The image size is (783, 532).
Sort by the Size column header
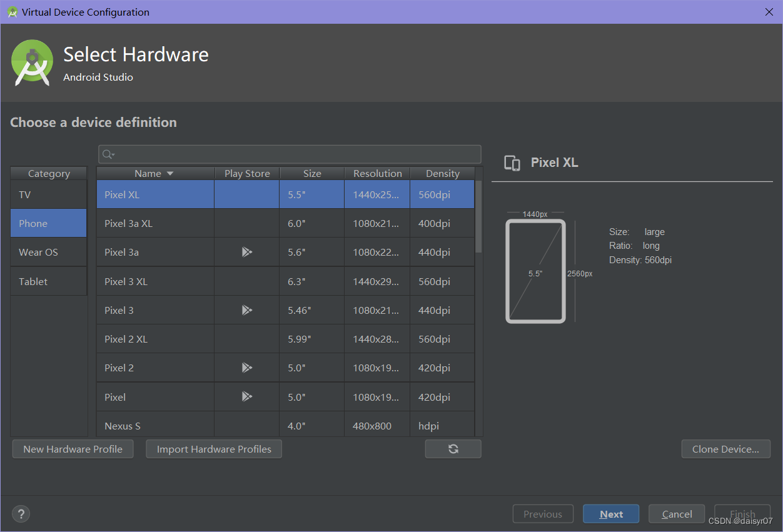pyautogui.click(x=312, y=173)
